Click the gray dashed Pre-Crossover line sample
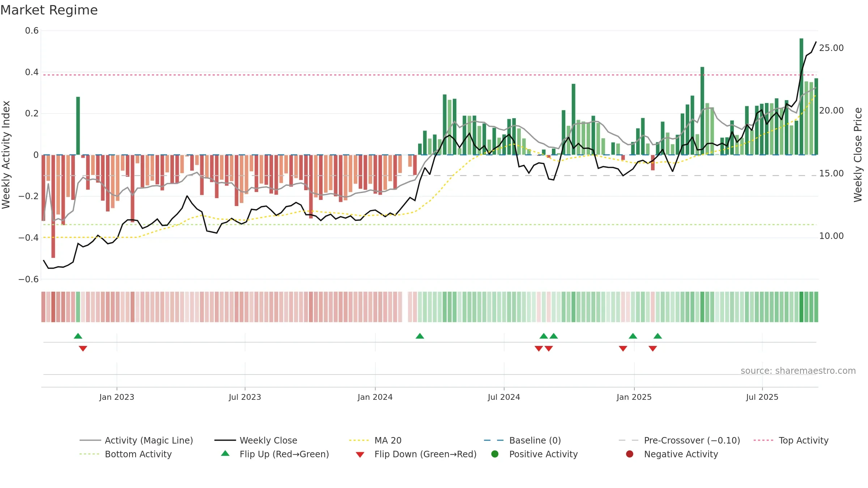The image size is (868, 488). [629, 440]
